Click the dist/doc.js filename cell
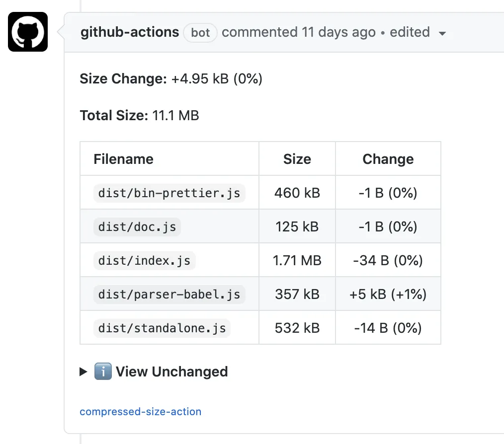The height and width of the screenshot is (444, 504). point(137,226)
